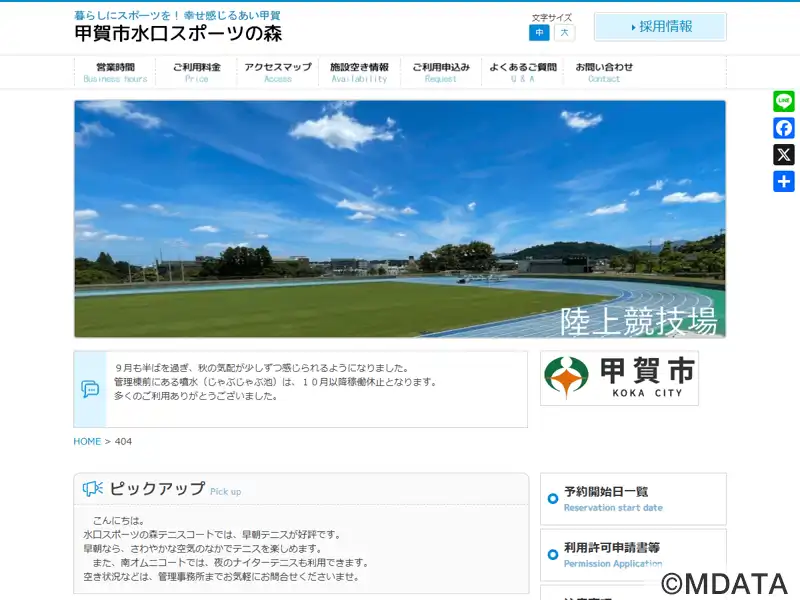This screenshot has width=800, height=600.
Task: Click the speech bubble news icon
Action: (x=90, y=389)
